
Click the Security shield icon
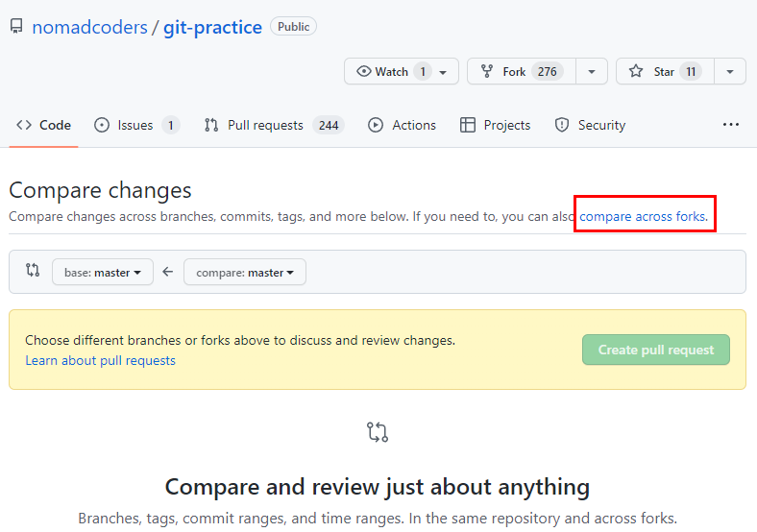click(561, 125)
